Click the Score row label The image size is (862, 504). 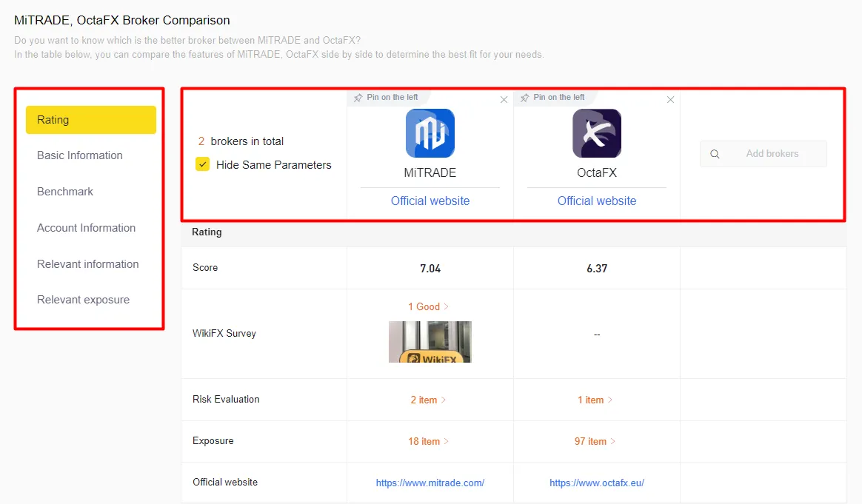click(x=205, y=268)
